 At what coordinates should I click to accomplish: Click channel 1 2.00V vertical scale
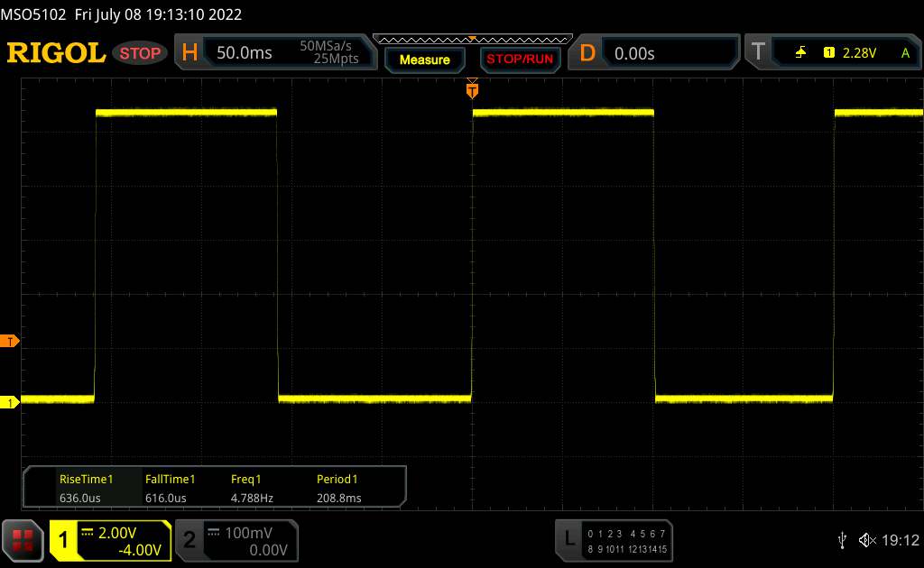116,533
